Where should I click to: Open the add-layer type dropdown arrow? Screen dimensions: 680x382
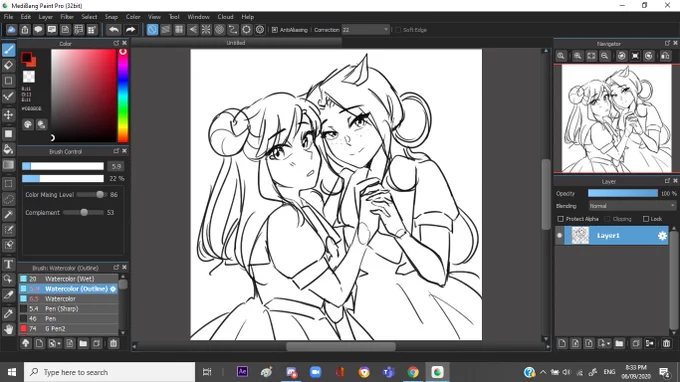(x=608, y=343)
